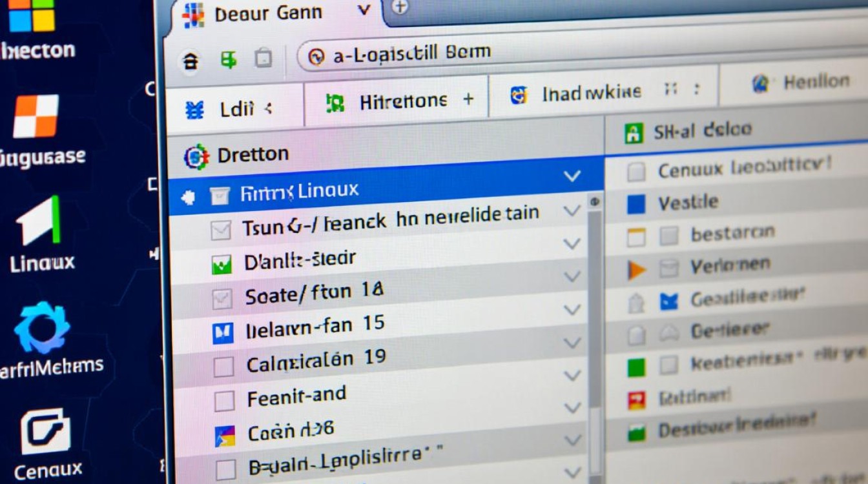Image resolution: width=868 pixels, height=484 pixels.
Task: Toggle the checkbox next to Calqaicalén 19
Action: pyautogui.click(x=223, y=367)
